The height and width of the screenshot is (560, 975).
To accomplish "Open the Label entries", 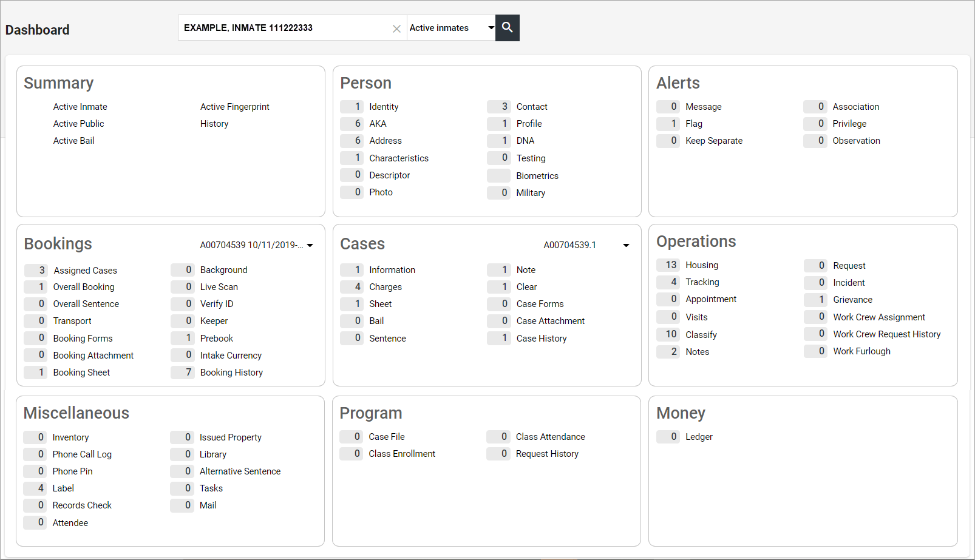I will (x=63, y=488).
